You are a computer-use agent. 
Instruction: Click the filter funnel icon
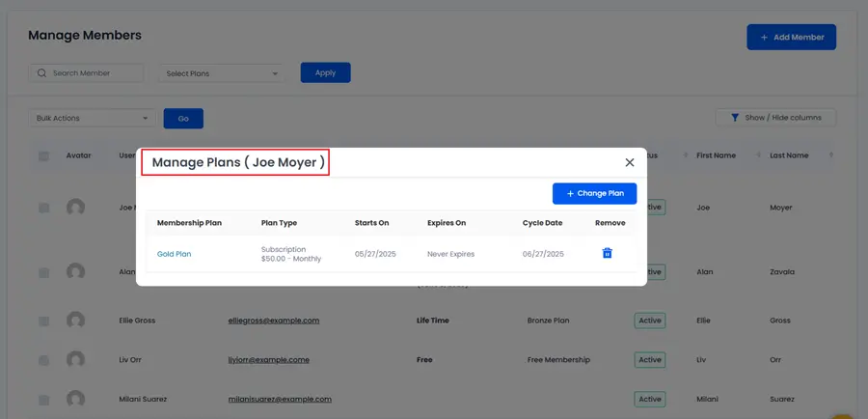735,118
